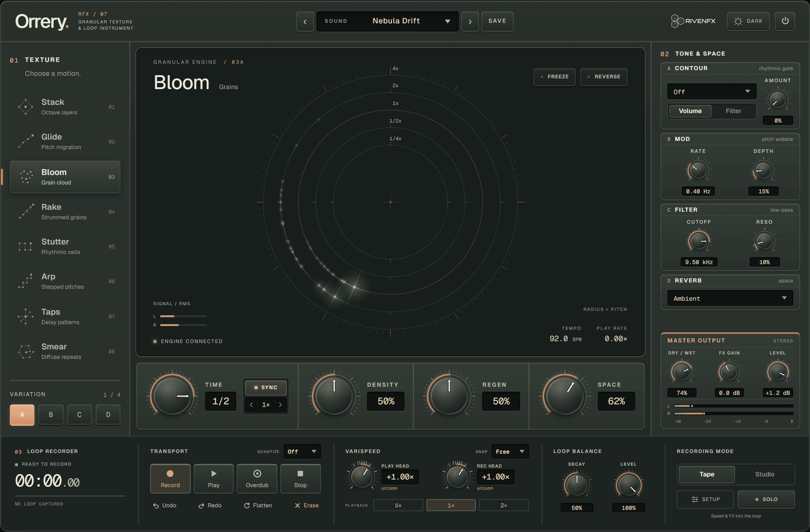Go to previous sound preset arrow
The width and height of the screenshot is (810, 532).
pyautogui.click(x=305, y=21)
